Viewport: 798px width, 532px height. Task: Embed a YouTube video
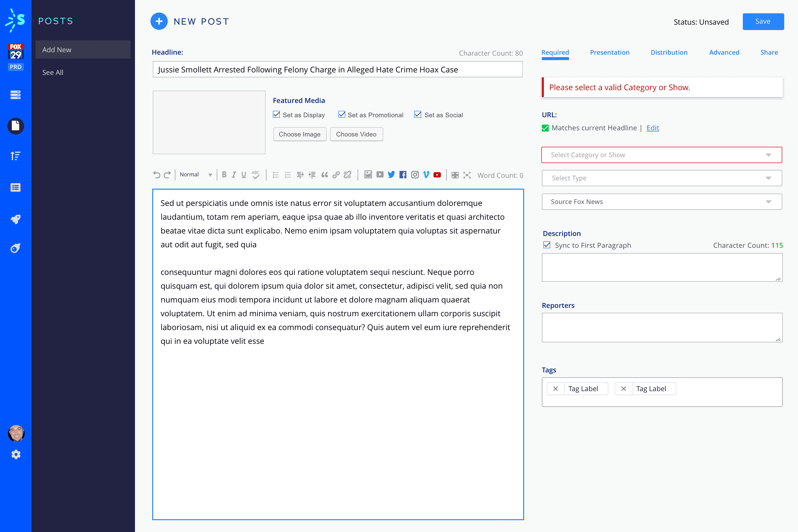[x=437, y=175]
